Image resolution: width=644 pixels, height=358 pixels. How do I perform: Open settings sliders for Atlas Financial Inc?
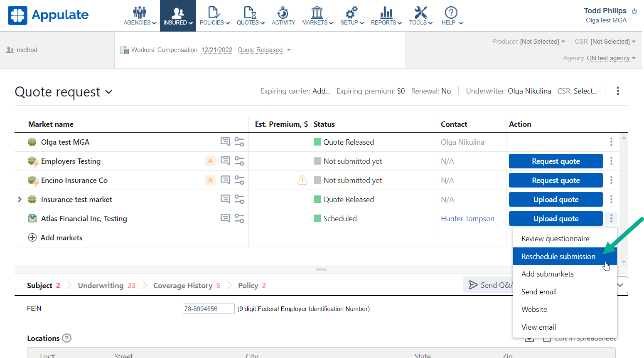[x=239, y=218]
